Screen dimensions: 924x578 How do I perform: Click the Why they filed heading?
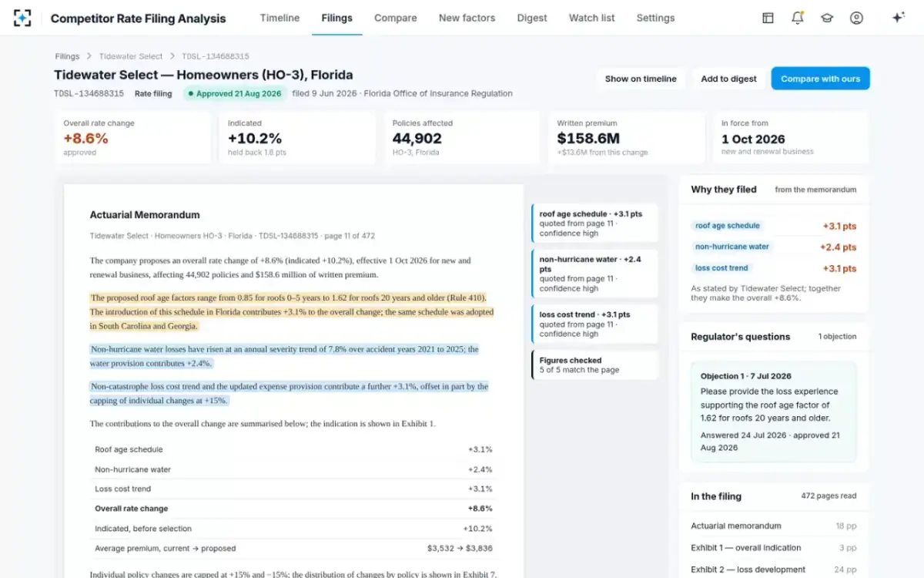pyautogui.click(x=724, y=190)
